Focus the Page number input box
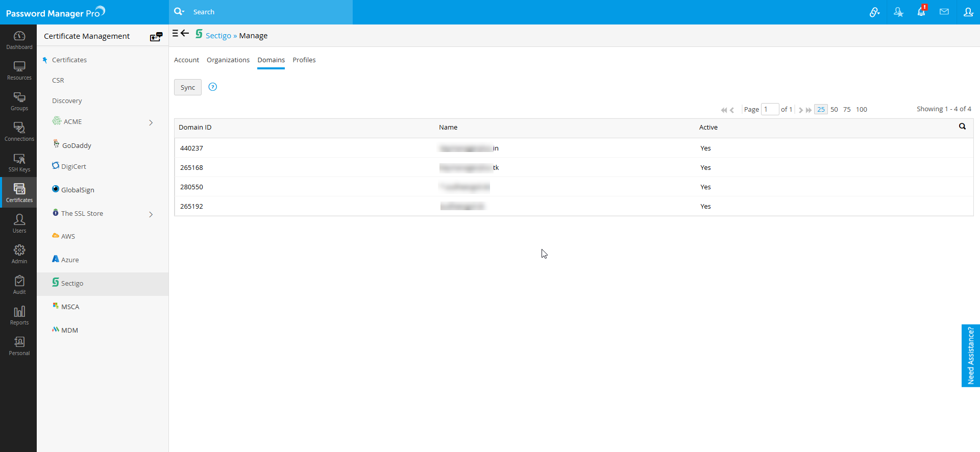 click(770, 109)
